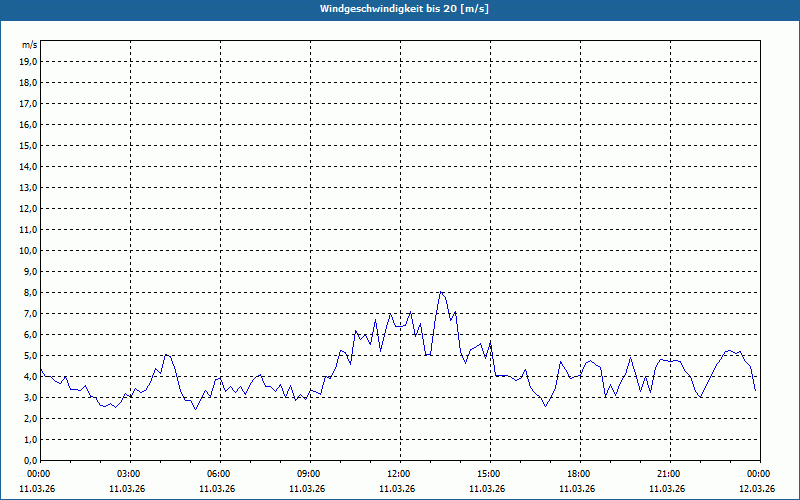Click the 0,0 y-axis label

(29, 460)
